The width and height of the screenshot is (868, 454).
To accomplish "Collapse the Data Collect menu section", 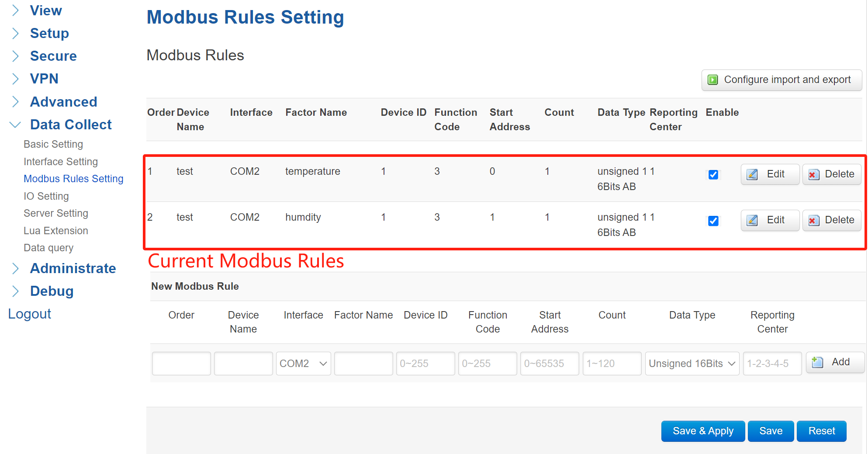I will [x=15, y=125].
